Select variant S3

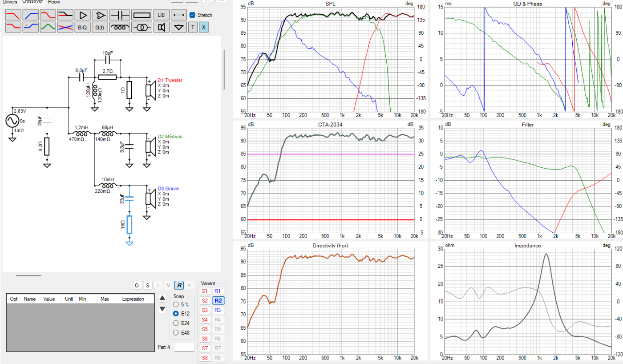coord(205,310)
